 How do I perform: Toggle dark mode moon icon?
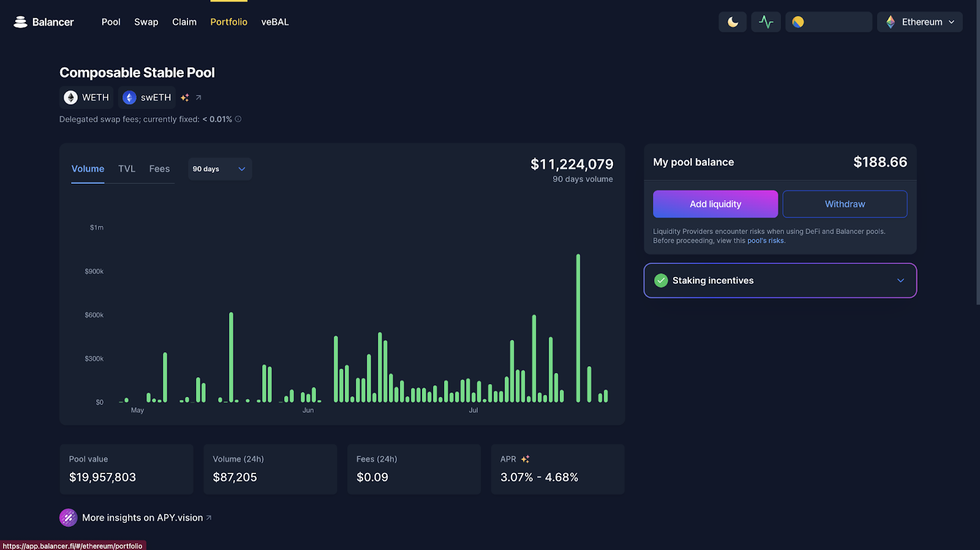(x=733, y=22)
